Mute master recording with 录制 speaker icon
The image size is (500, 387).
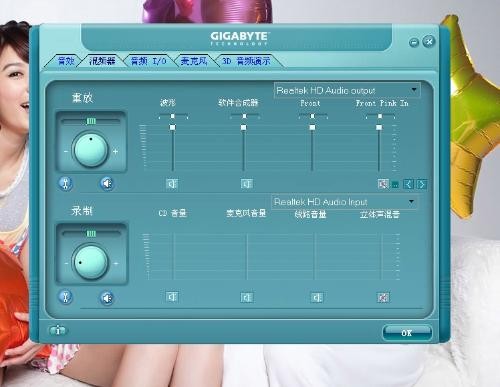pos(107,298)
